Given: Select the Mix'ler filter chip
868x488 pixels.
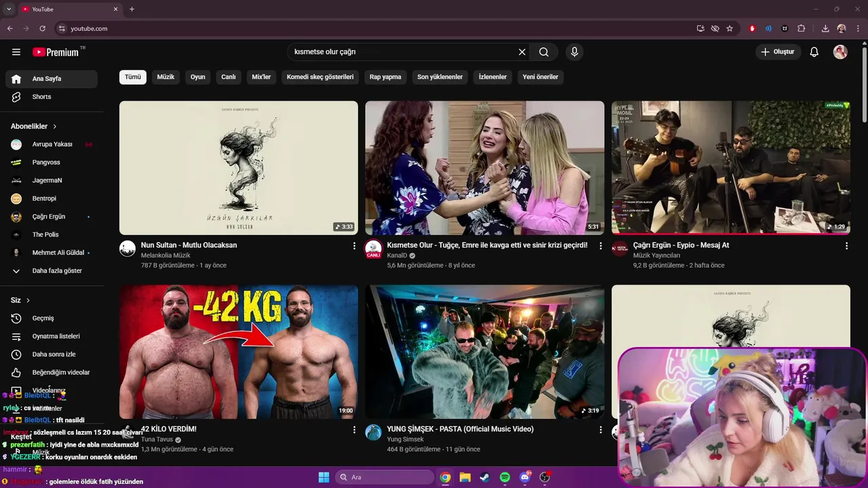Looking at the screenshot, I should (261, 77).
